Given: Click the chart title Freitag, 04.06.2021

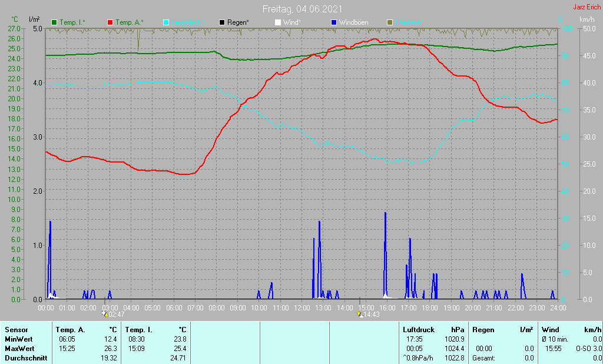Looking at the screenshot, I should click(301, 9).
